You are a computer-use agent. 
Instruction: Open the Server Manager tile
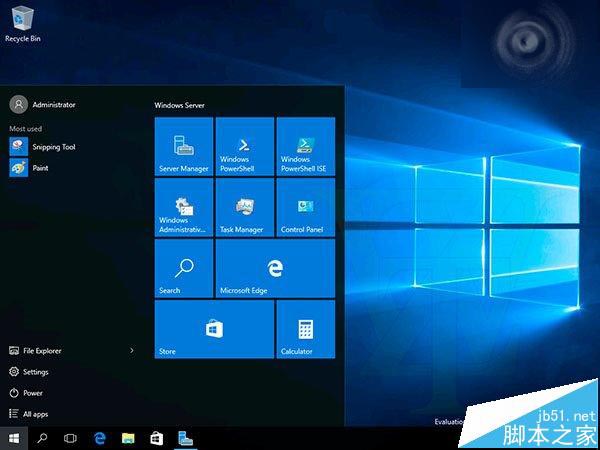coord(184,147)
